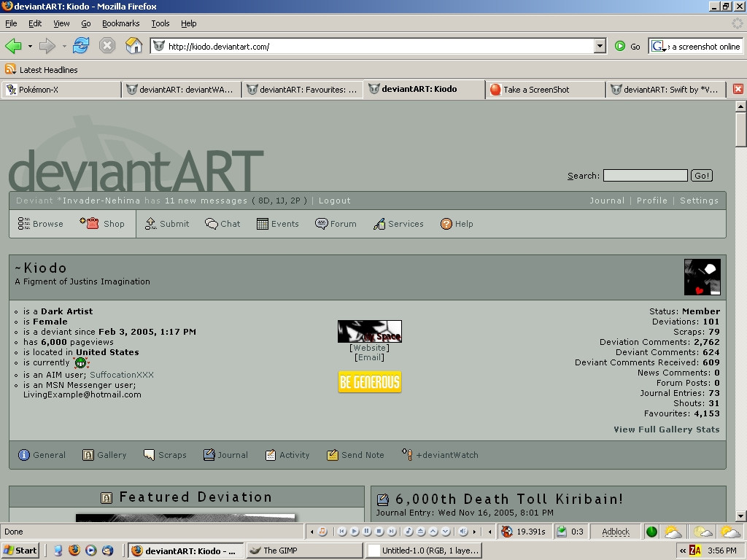Viewport: 747px width, 560px height.
Task: Click Kiodo's avatar thumbnail
Action: pos(703,277)
